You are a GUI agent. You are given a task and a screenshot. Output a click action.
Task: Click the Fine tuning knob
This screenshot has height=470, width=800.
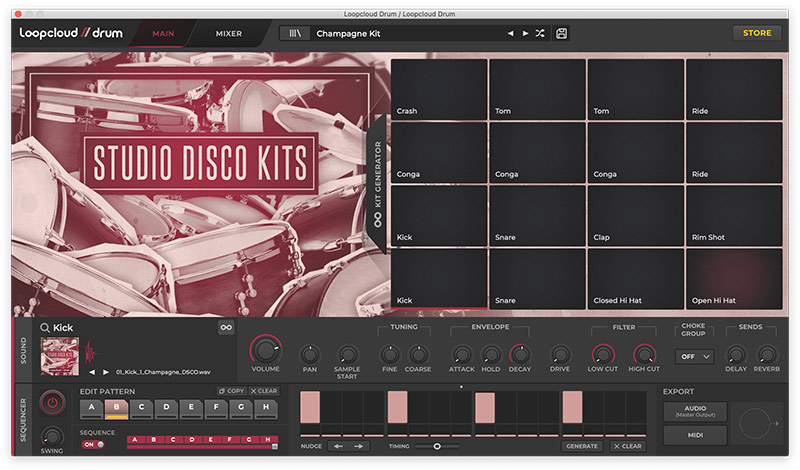[390, 354]
